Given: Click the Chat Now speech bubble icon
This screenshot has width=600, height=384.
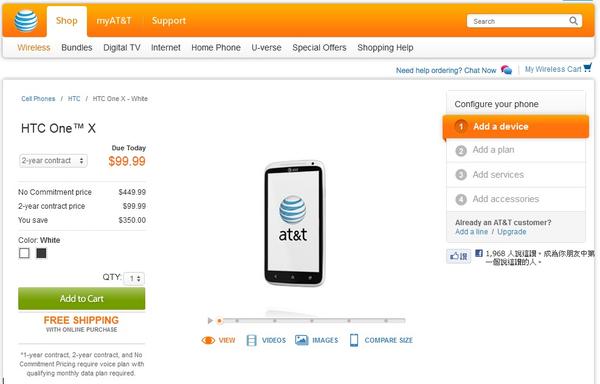Looking at the screenshot, I should pyautogui.click(x=506, y=70).
